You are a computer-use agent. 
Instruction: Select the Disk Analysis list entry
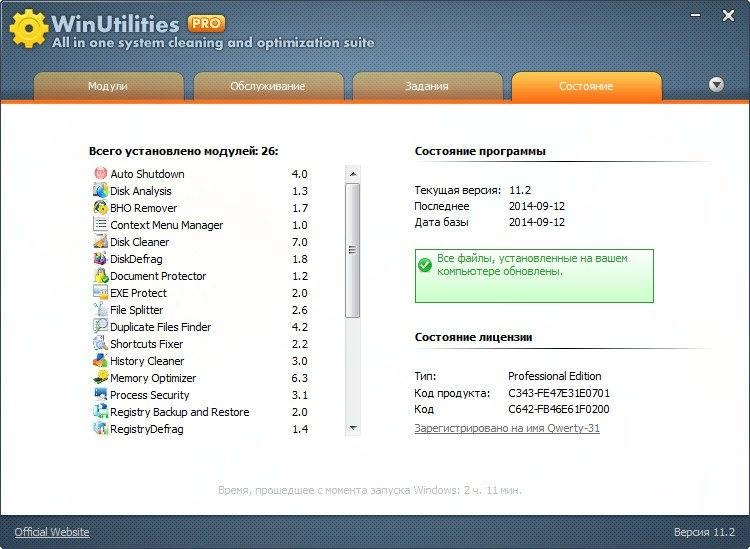(x=201, y=191)
